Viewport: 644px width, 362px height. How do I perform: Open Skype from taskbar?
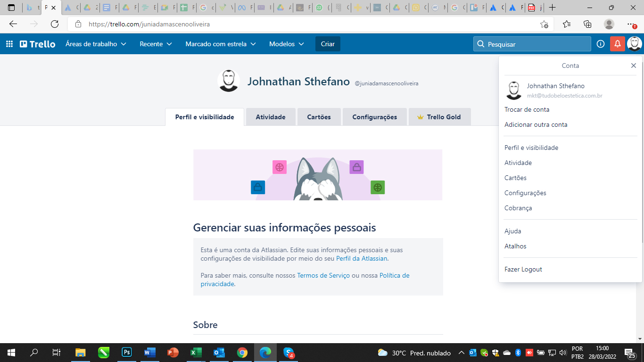pos(289,353)
